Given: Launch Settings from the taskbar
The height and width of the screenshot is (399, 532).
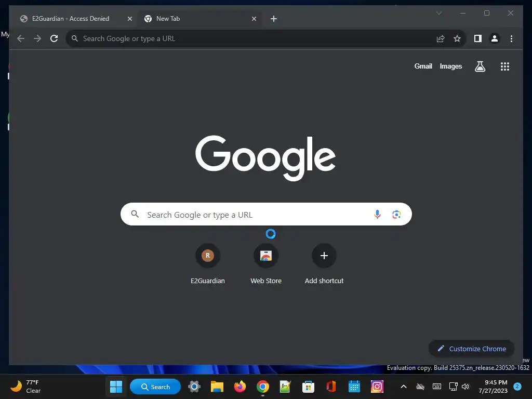Looking at the screenshot, I should pyautogui.click(x=194, y=387).
